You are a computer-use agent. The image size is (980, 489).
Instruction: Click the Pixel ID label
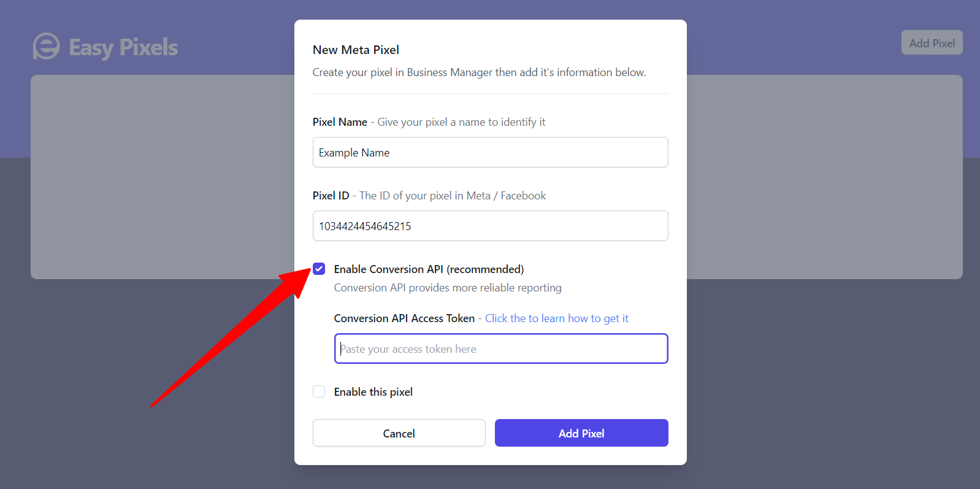click(x=331, y=195)
